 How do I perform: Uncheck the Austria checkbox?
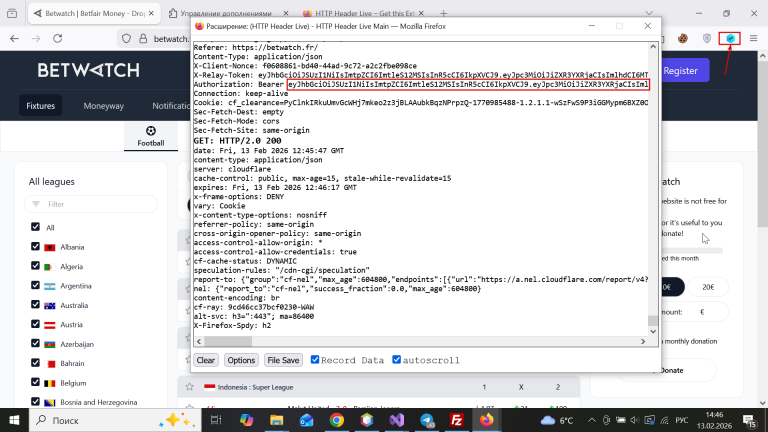pyautogui.click(x=35, y=324)
